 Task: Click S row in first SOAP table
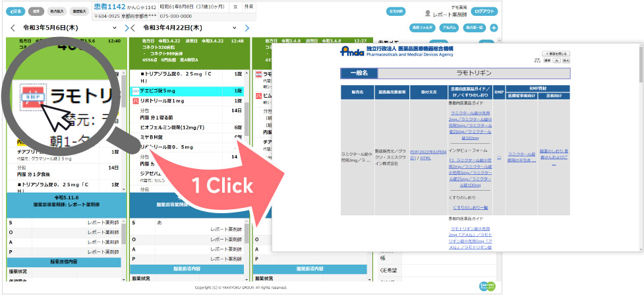click(64, 222)
